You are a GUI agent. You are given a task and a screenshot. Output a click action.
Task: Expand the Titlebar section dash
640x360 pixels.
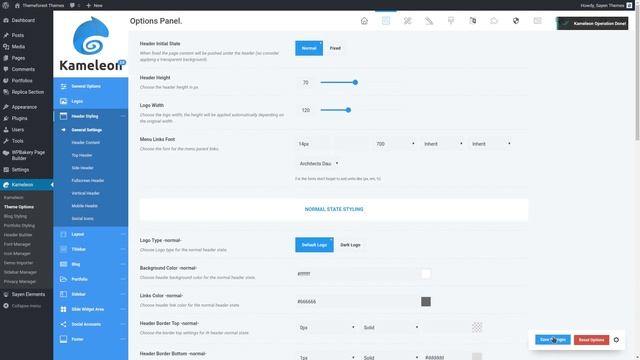tap(123, 249)
